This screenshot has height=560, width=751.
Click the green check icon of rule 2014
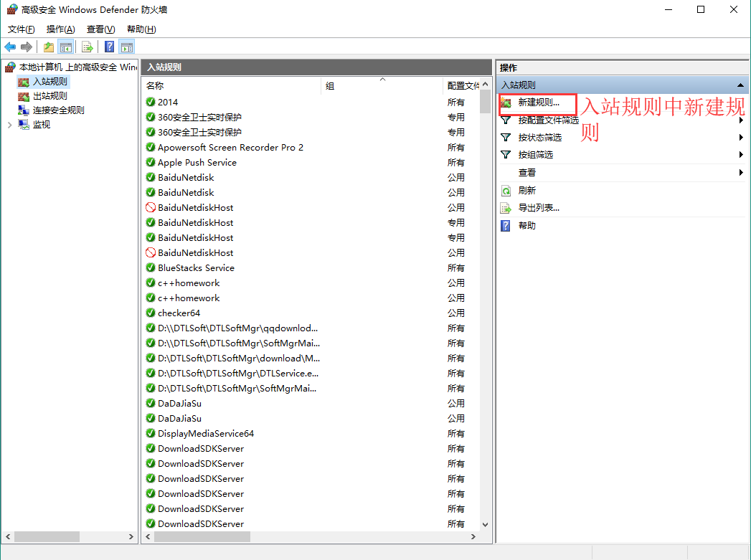pyautogui.click(x=151, y=102)
